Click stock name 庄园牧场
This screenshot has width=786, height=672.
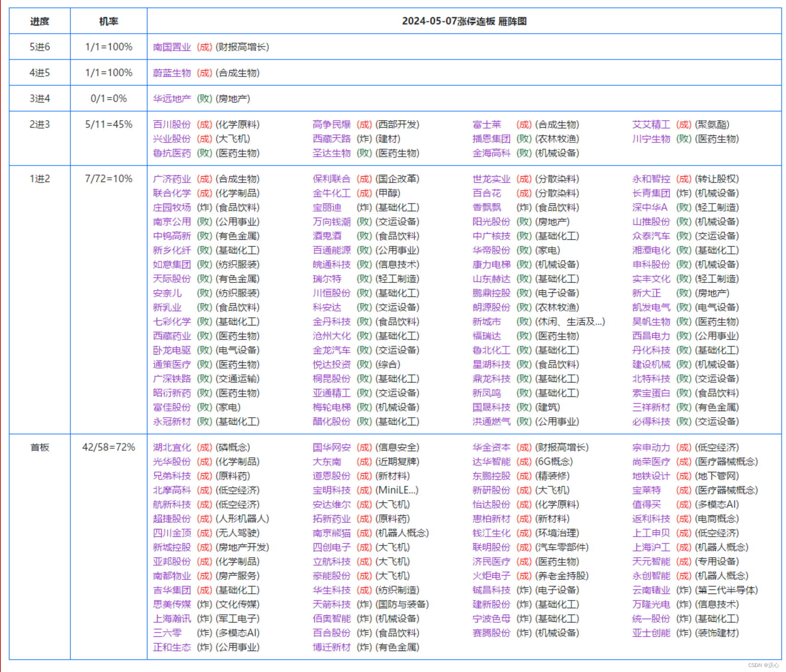(172, 208)
